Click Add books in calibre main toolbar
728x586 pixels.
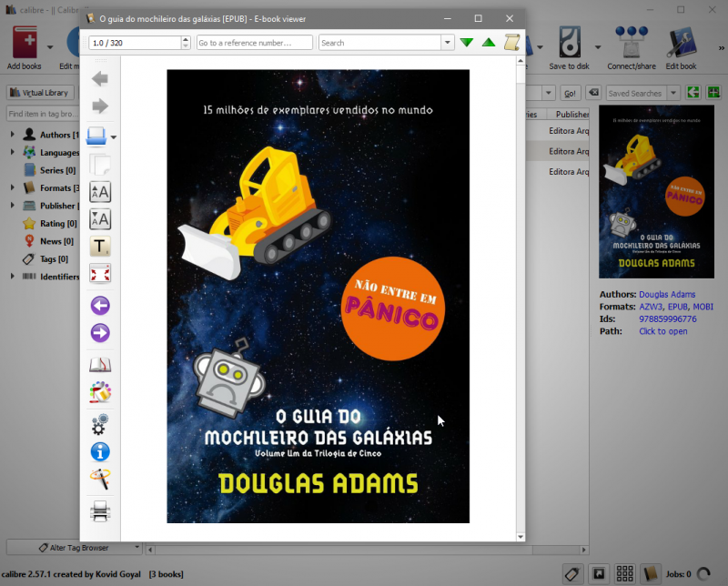click(x=25, y=48)
